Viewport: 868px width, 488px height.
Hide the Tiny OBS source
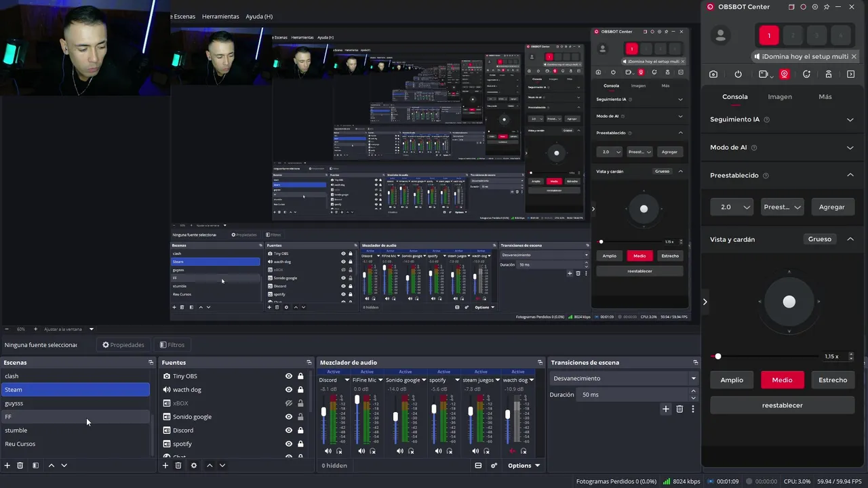[x=289, y=376]
